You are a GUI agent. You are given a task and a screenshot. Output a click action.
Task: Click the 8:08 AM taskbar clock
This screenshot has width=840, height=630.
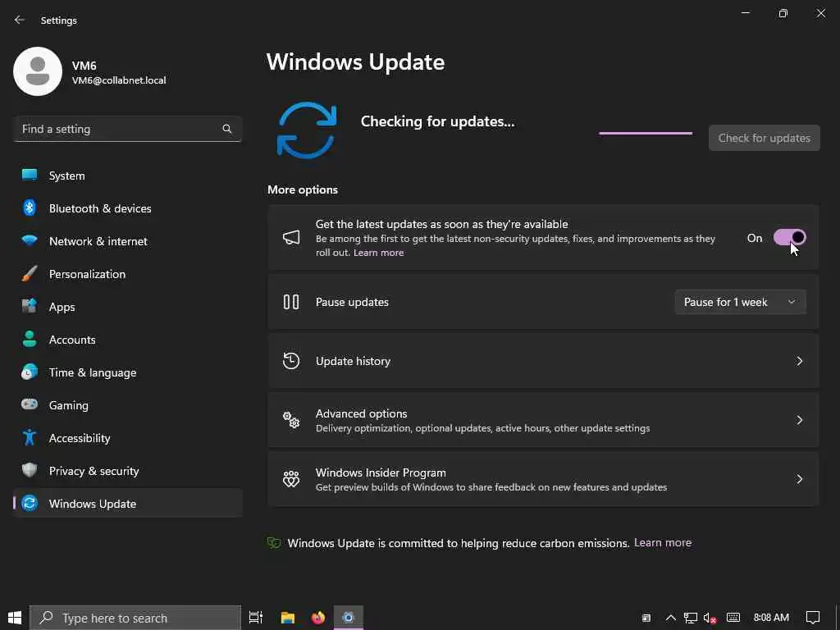coord(771,618)
